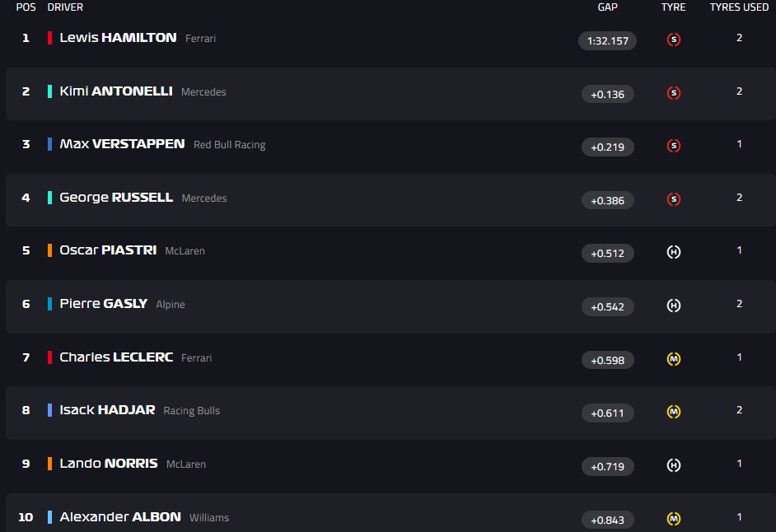Click Antonelli's red soft tyre icon
776x532 pixels.
(x=673, y=93)
